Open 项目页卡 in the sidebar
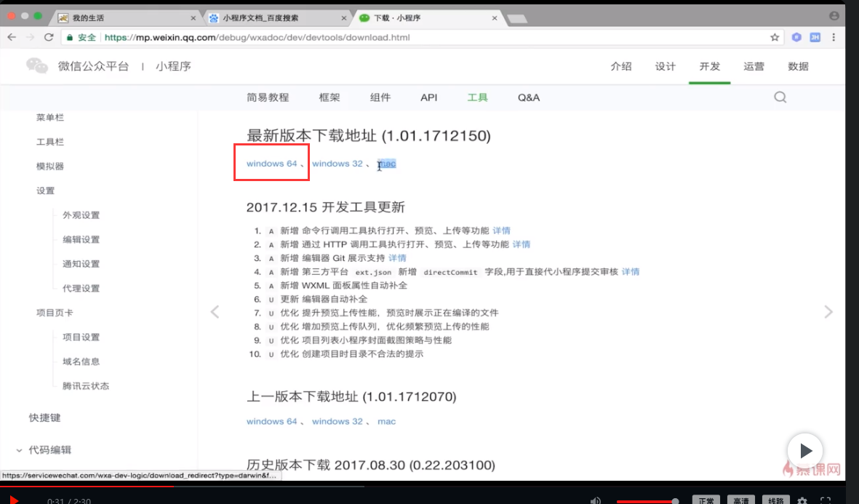The image size is (859, 504). tap(55, 313)
